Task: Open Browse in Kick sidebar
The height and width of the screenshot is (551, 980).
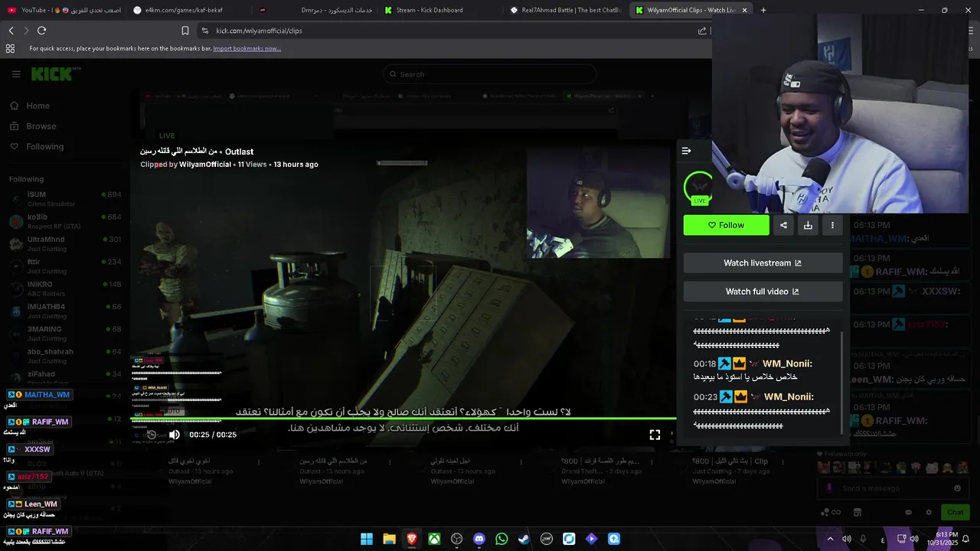Action: click(41, 126)
